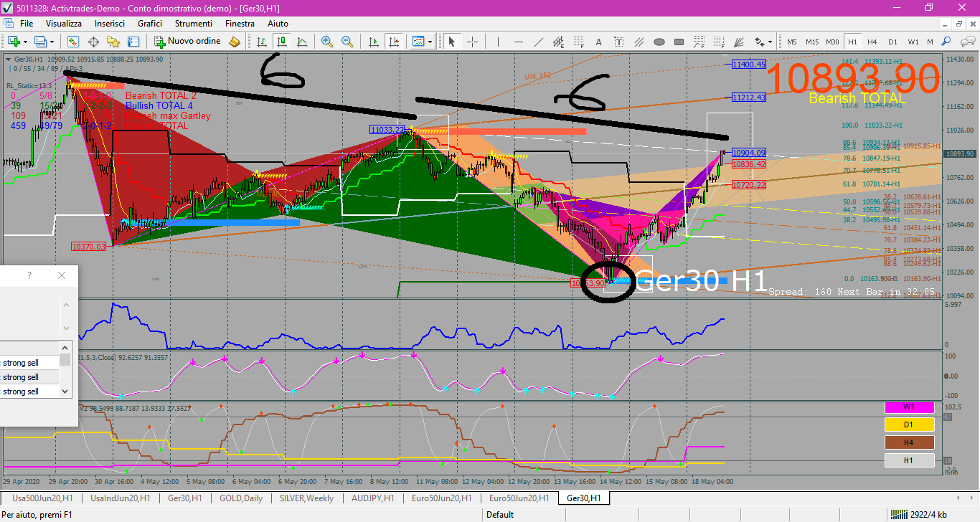
Task: Draw a horizontal line
Action: 518,42
